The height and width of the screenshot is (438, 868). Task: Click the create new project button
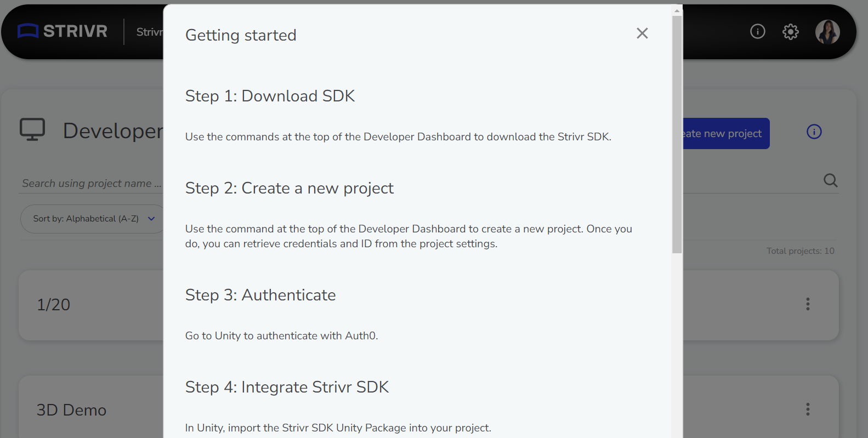[x=726, y=133]
